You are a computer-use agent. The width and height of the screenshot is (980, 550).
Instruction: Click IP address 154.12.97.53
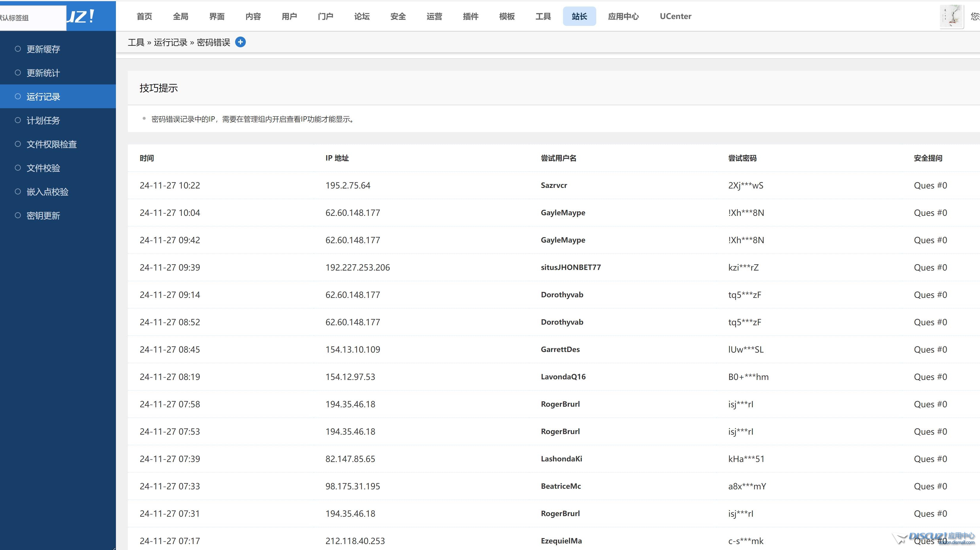pyautogui.click(x=350, y=377)
